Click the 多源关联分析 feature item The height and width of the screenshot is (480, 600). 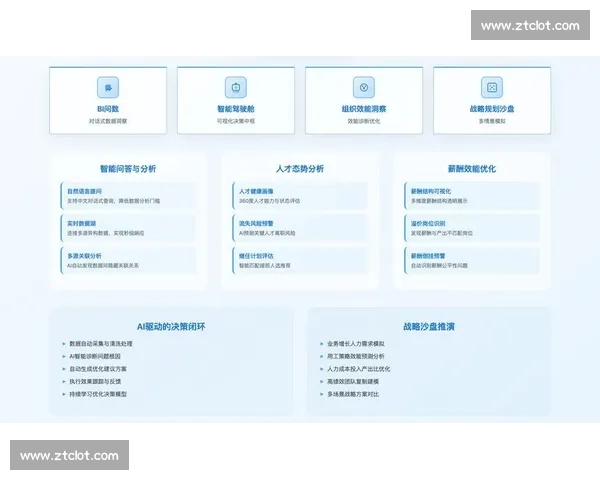129,260
